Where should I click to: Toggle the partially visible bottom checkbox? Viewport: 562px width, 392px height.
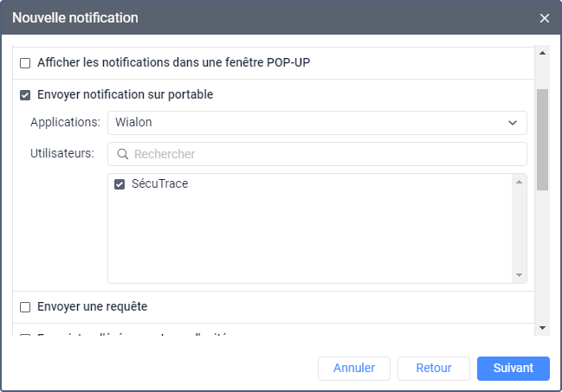(25, 336)
